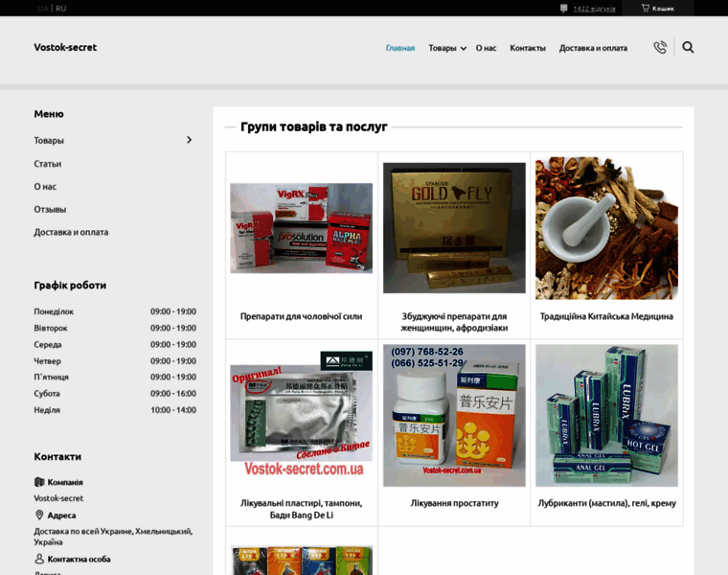Open the shopping cart Кошик
The height and width of the screenshot is (575, 728).
pyautogui.click(x=657, y=9)
